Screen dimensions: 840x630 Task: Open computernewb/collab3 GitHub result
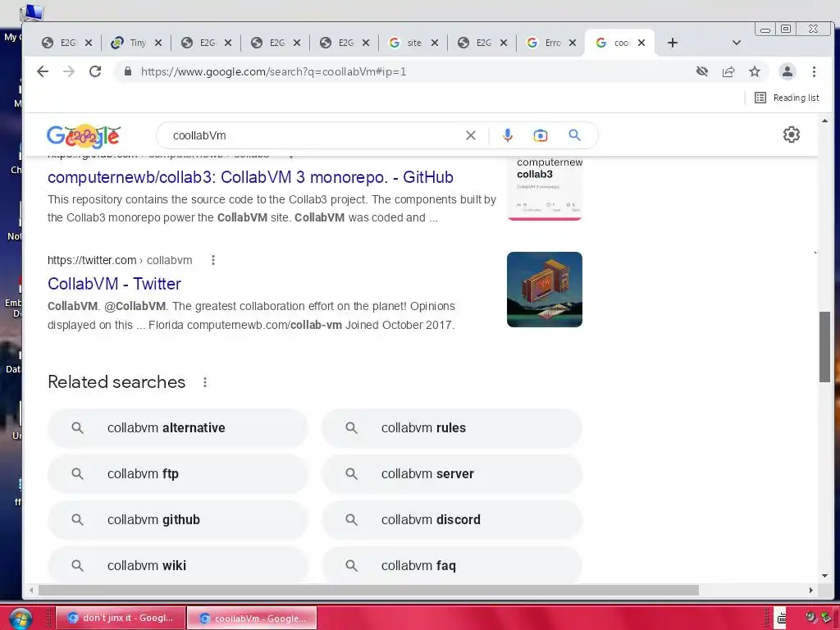point(250,177)
